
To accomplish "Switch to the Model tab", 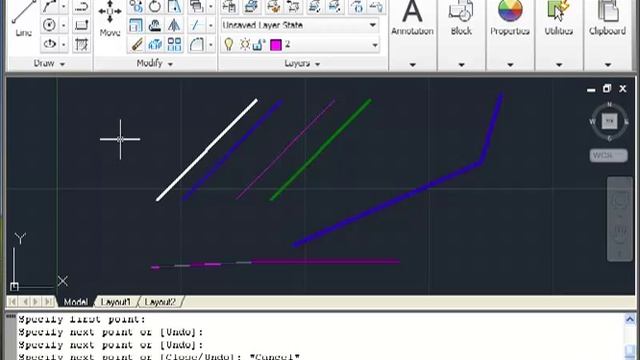I will coord(76,302).
